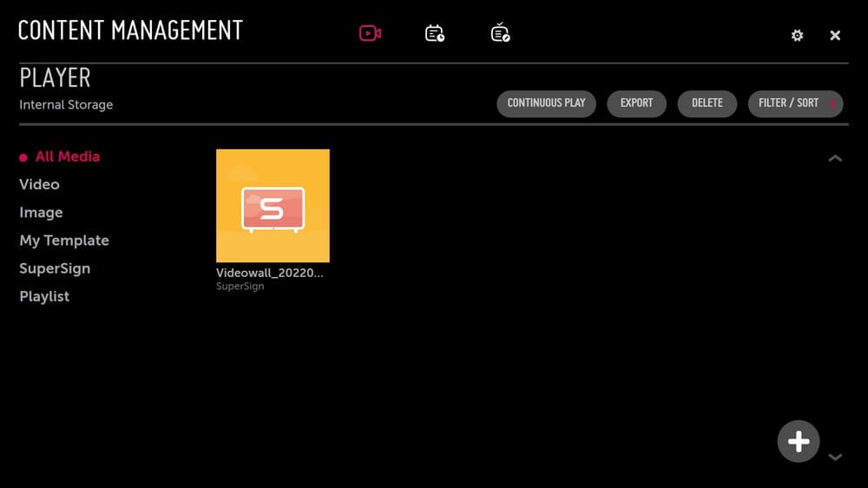The width and height of the screenshot is (868, 488).
Task: Click the Delete button
Action: 707,103
